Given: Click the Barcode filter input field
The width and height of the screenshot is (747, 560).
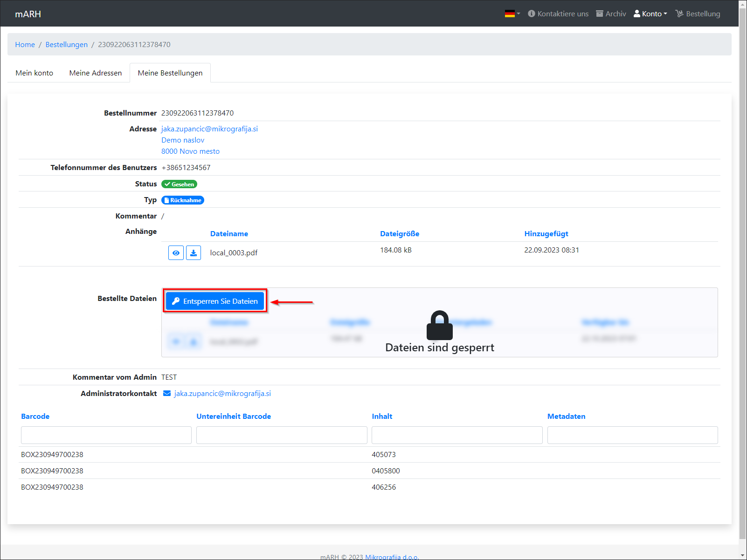Looking at the screenshot, I should (x=106, y=435).
